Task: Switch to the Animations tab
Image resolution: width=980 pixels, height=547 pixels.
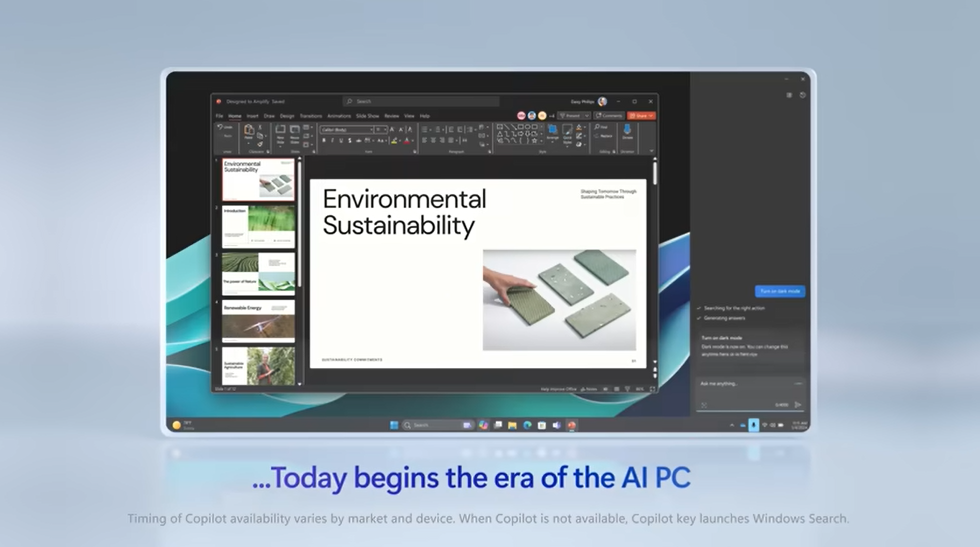Action: [339, 116]
